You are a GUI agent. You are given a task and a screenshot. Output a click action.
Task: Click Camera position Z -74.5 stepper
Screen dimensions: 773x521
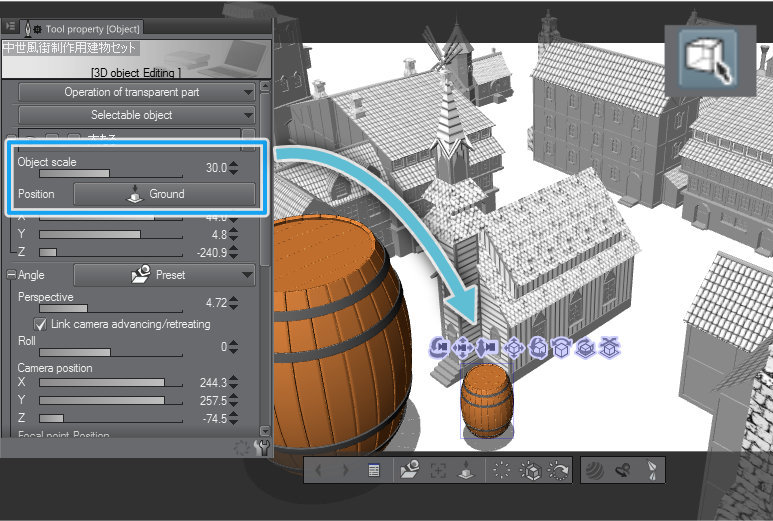[233, 418]
